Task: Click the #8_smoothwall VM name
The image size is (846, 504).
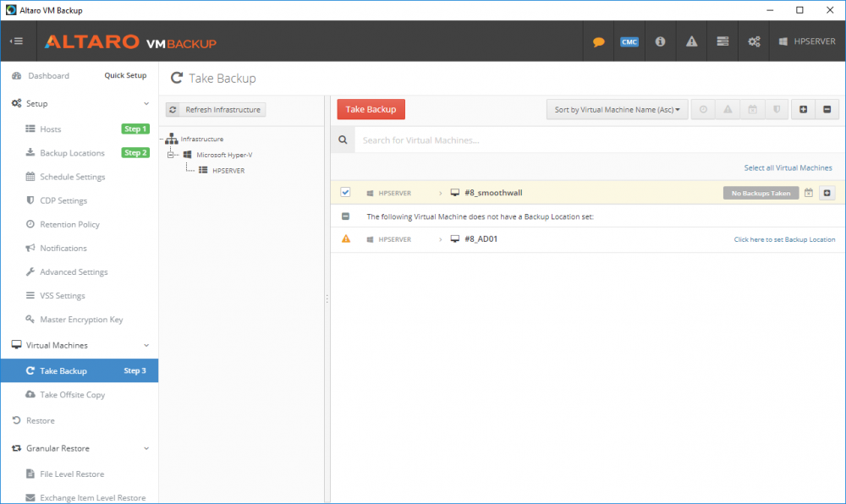Action: [493, 193]
